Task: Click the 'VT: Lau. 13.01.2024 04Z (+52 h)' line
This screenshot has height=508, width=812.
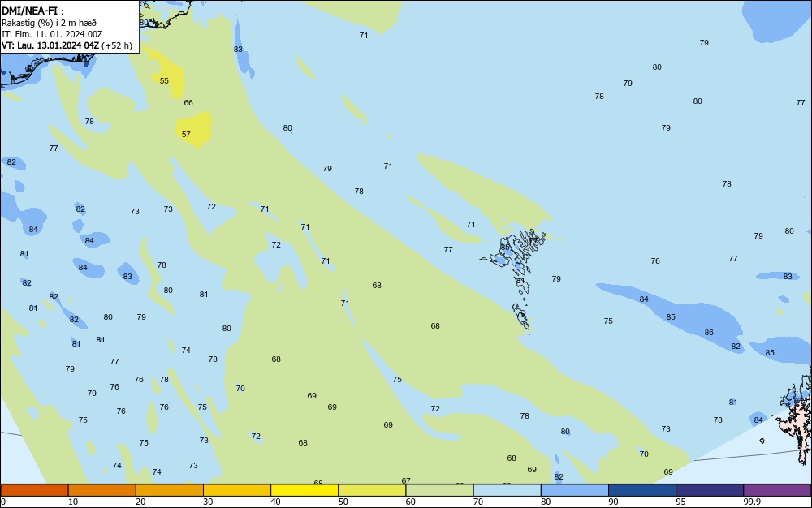Action: pos(67,45)
